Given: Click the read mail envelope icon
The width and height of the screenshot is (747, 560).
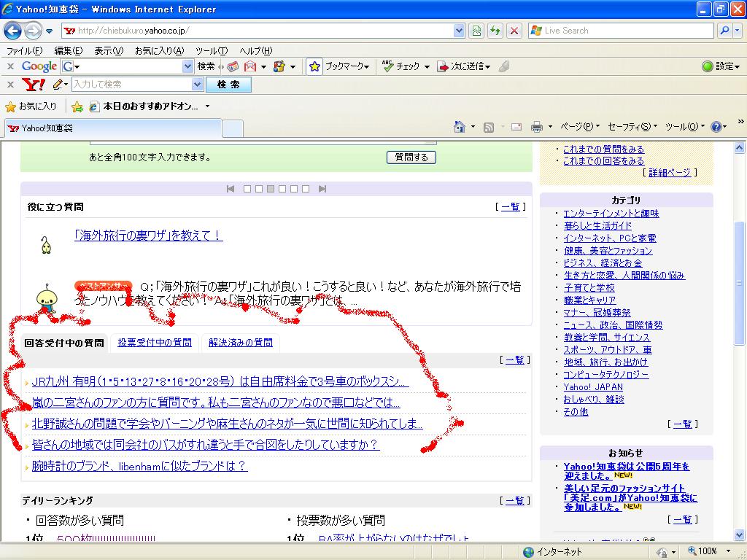Looking at the screenshot, I should pyautogui.click(x=516, y=127).
